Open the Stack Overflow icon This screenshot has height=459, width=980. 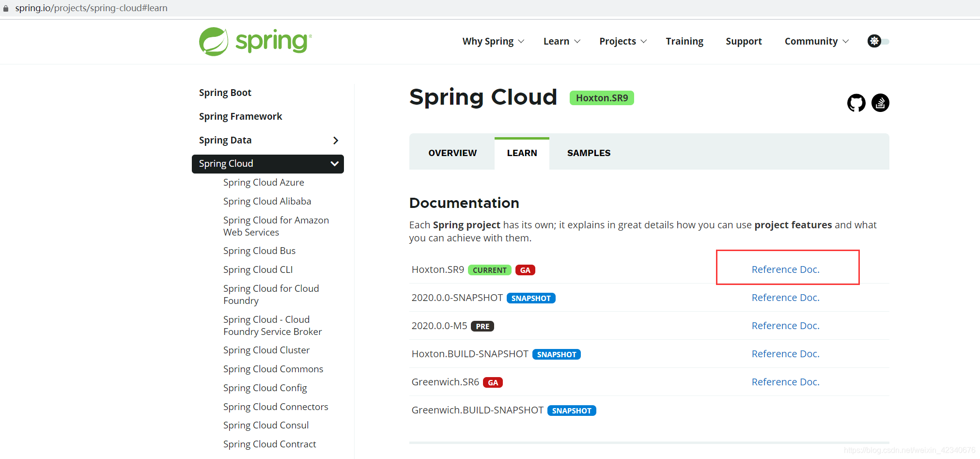[880, 103]
